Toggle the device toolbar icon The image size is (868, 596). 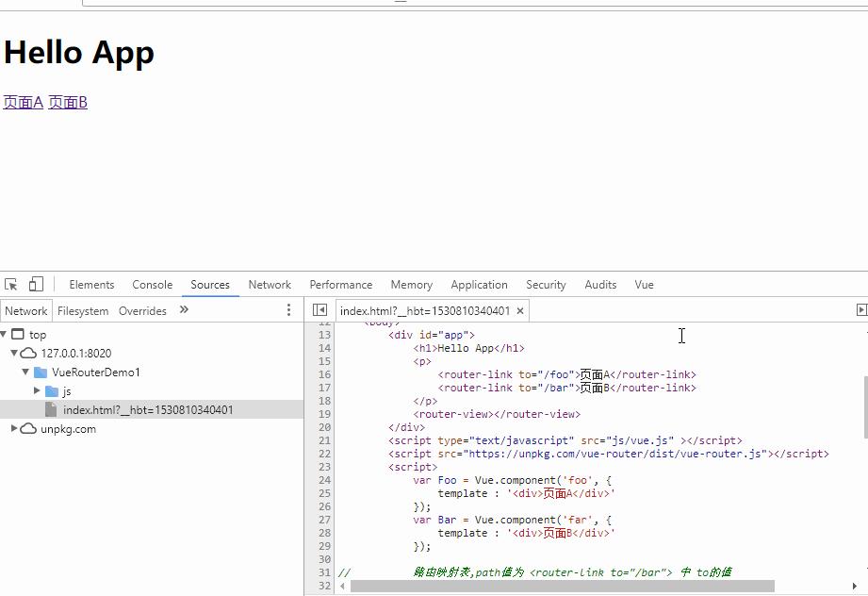click(x=36, y=285)
